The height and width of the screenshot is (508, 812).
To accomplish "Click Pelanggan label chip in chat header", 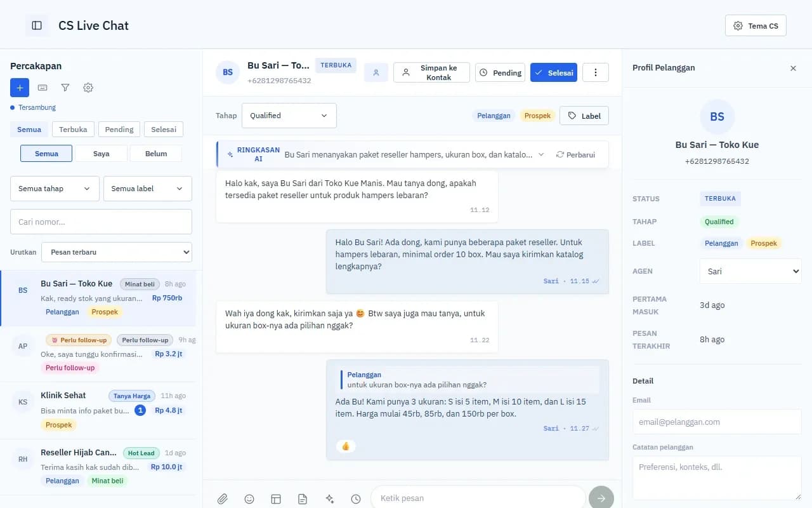I will (494, 116).
